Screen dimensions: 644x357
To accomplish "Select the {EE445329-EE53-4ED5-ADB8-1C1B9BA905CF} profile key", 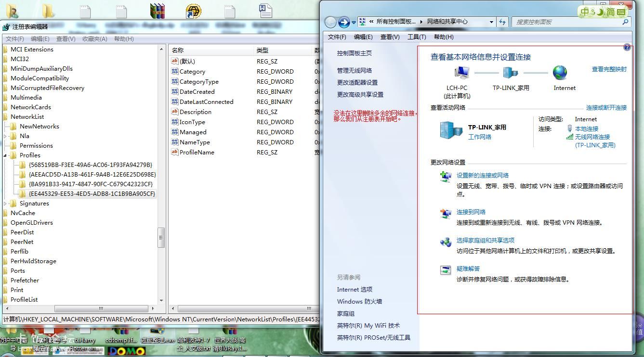I will click(92, 194).
